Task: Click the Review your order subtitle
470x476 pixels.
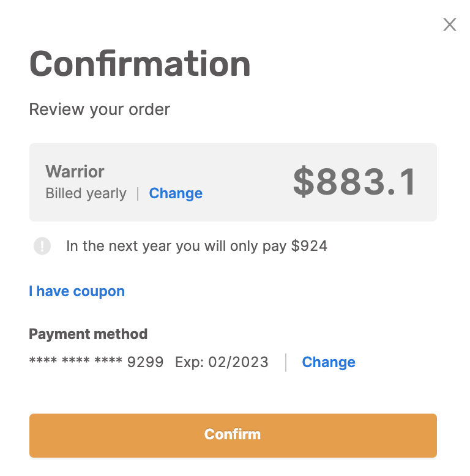Action: (100, 110)
